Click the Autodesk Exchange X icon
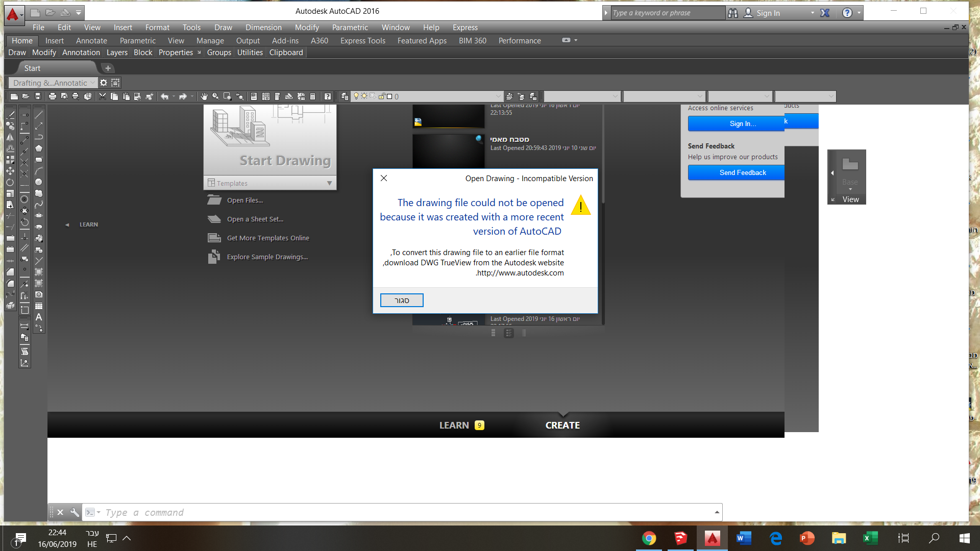980x551 pixels. pos(825,13)
